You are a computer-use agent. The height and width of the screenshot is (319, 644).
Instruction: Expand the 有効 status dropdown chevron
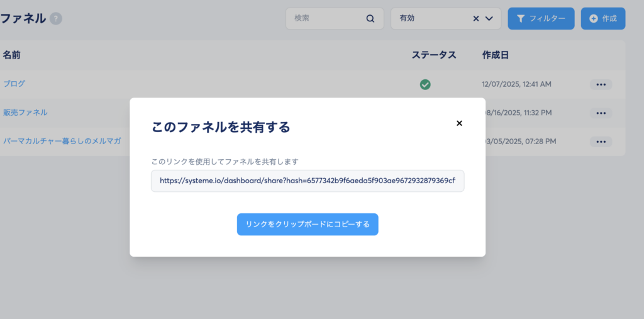tap(489, 19)
